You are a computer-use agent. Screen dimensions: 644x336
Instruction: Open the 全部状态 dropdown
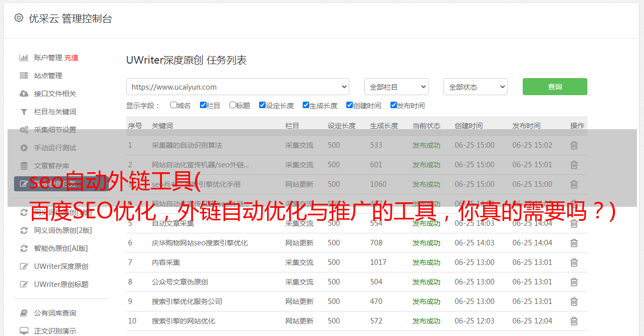[475, 87]
